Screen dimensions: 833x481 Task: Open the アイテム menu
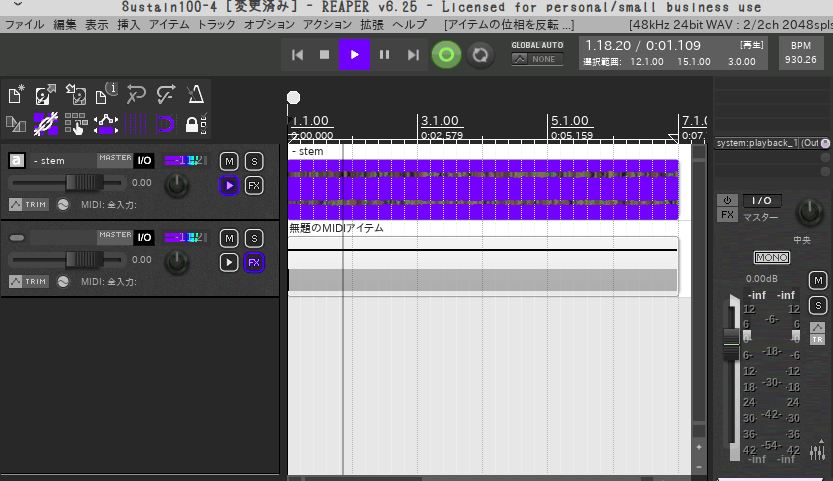pyautogui.click(x=169, y=24)
